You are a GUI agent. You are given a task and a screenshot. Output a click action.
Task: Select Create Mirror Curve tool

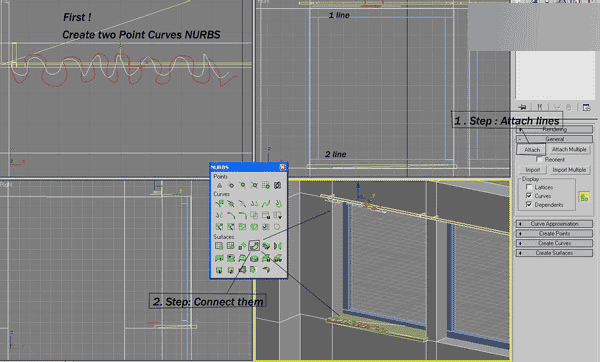(219, 215)
